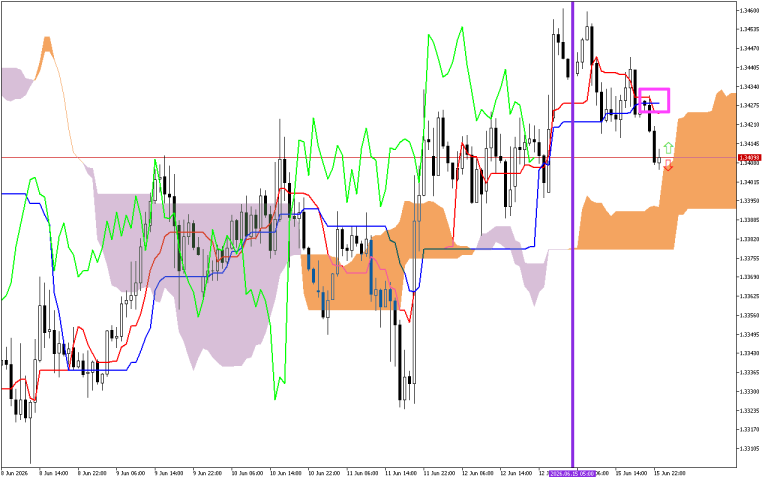768x480 pixels.
Task: Click price axis value 1.33950
Action: click(x=750, y=201)
